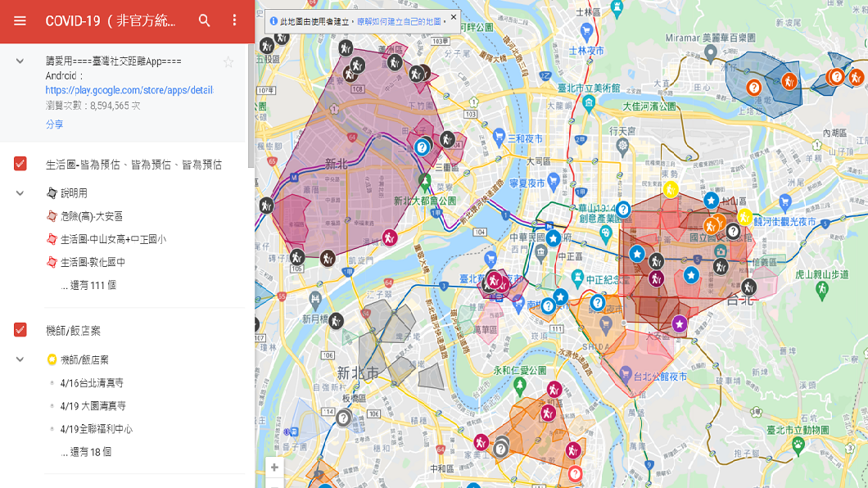Click the 士林夜市 shopping marker
Image resolution: width=868 pixels, height=488 pixels.
(x=586, y=31)
